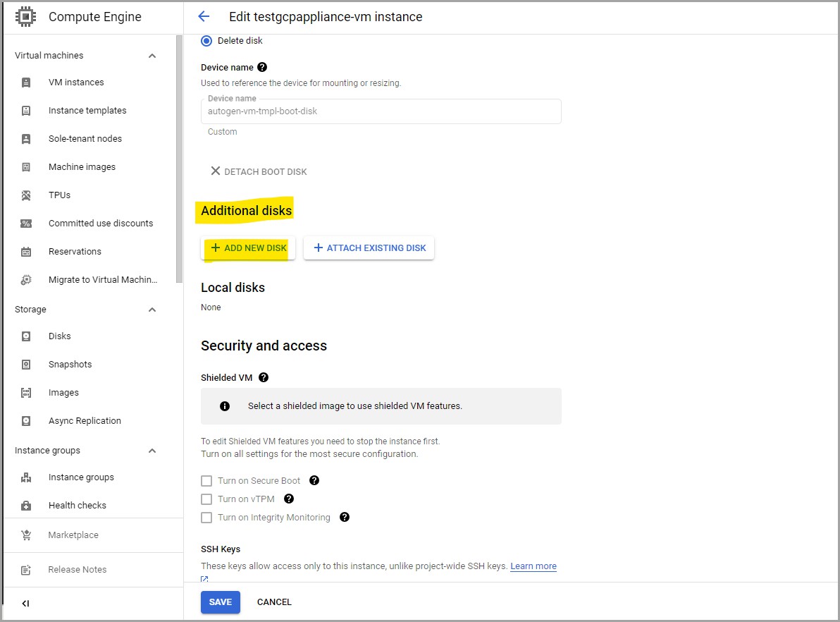Open Marketplace in the sidebar

click(73, 535)
